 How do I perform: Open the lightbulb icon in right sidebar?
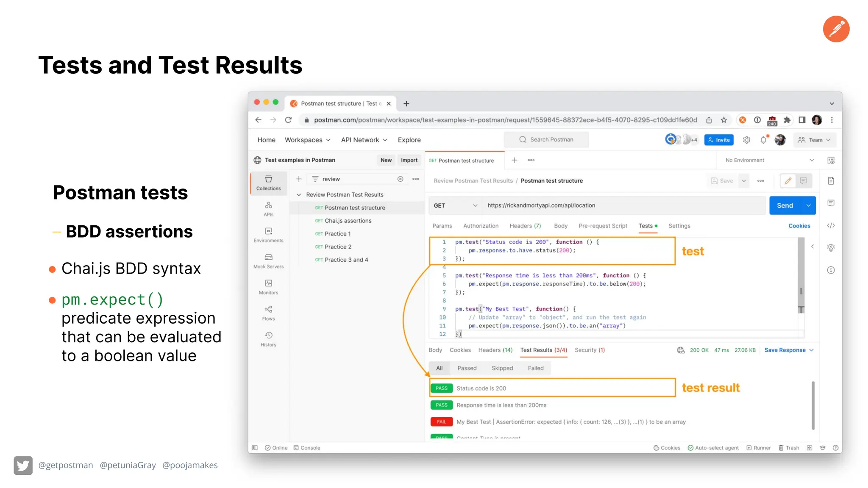(x=831, y=247)
